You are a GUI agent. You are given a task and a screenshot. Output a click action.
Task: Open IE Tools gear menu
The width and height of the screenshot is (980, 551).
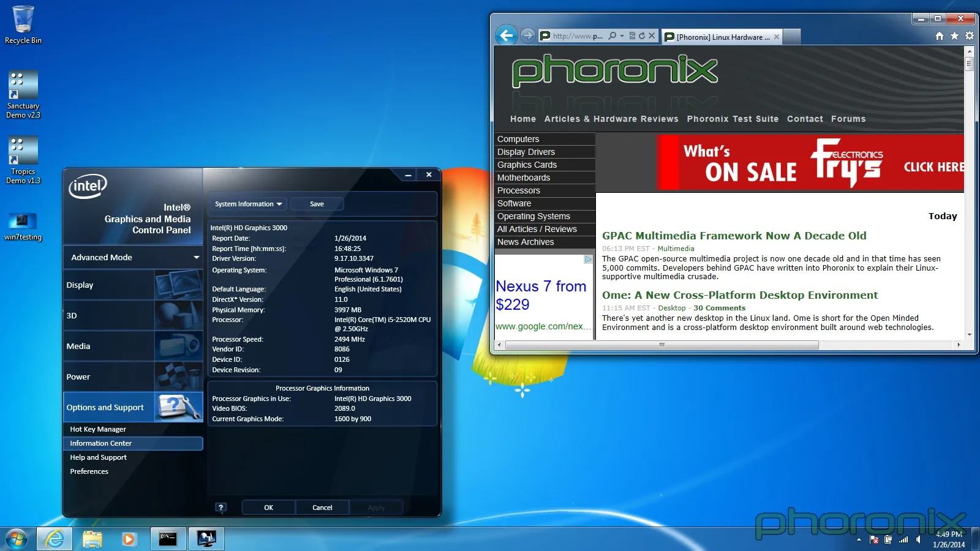tap(970, 36)
